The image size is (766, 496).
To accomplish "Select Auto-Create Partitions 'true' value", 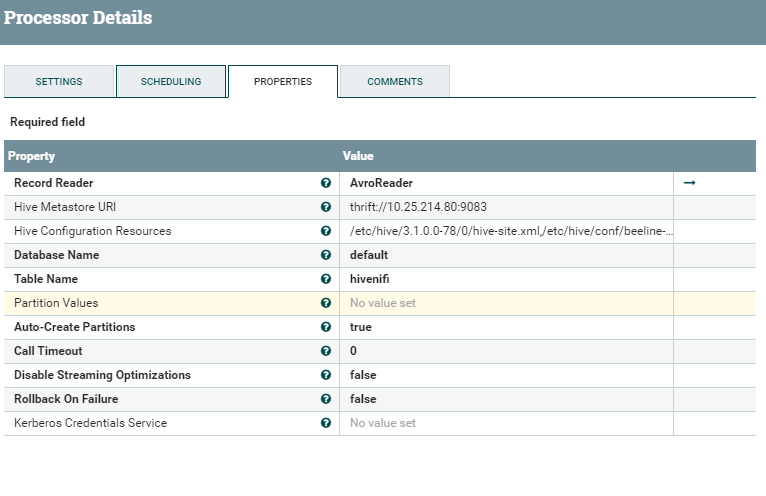I will click(361, 326).
